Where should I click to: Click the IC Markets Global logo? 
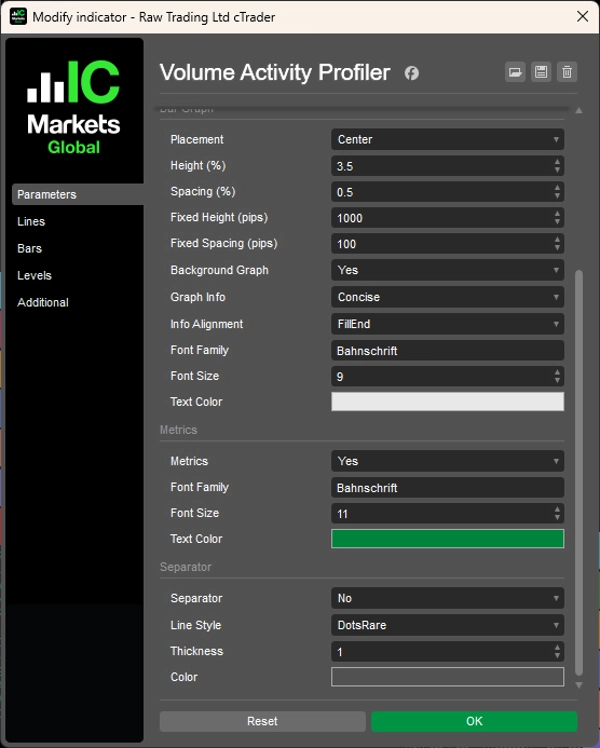tap(73, 107)
